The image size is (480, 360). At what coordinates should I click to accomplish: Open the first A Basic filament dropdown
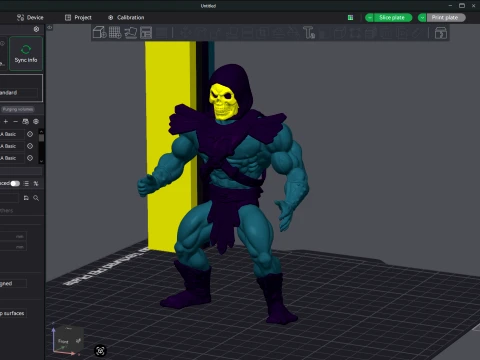12,134
